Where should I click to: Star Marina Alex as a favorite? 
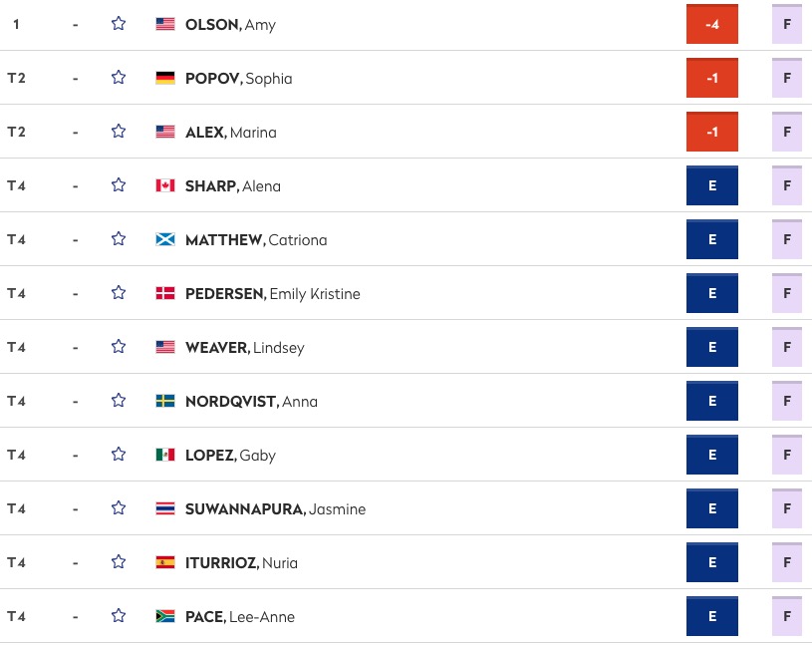click(x=119, y=131)
